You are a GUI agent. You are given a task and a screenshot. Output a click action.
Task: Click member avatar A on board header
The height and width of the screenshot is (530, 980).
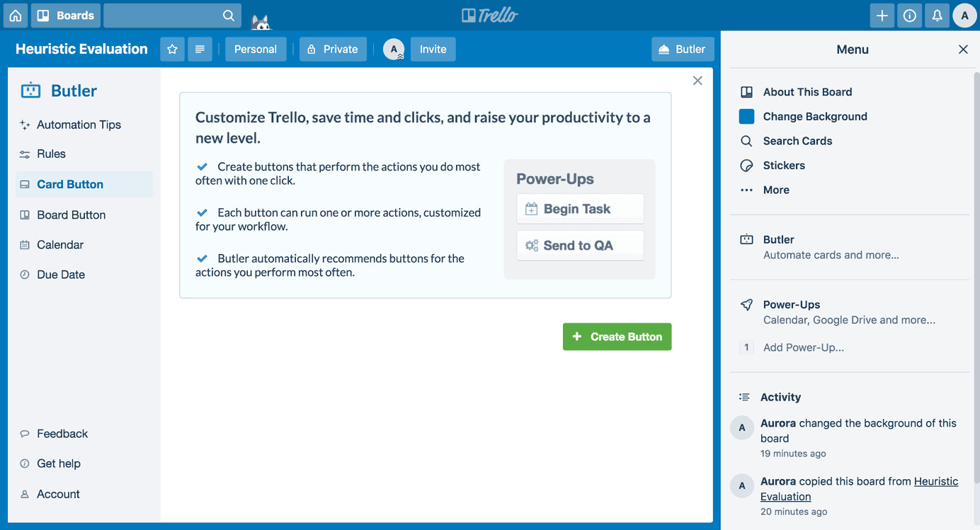click(394, 49)
